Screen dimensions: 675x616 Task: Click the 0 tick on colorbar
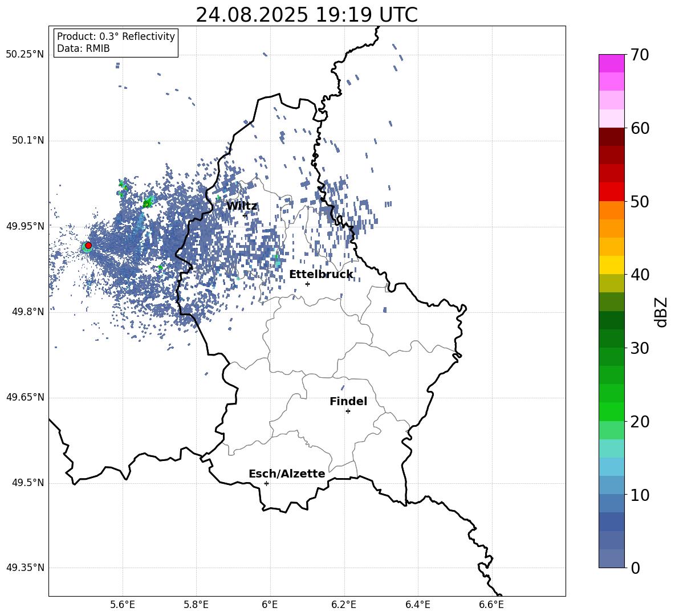click(635, 568)
